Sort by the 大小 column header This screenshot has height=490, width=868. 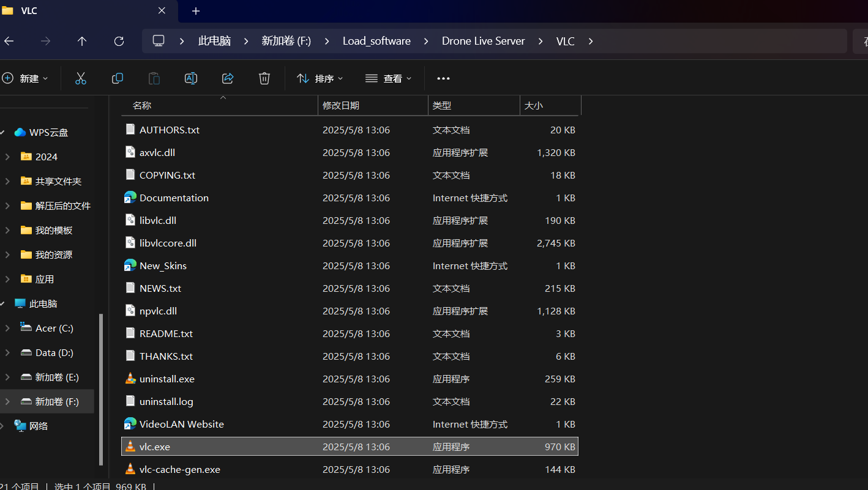pyautogui.click(x=550, y=105)
